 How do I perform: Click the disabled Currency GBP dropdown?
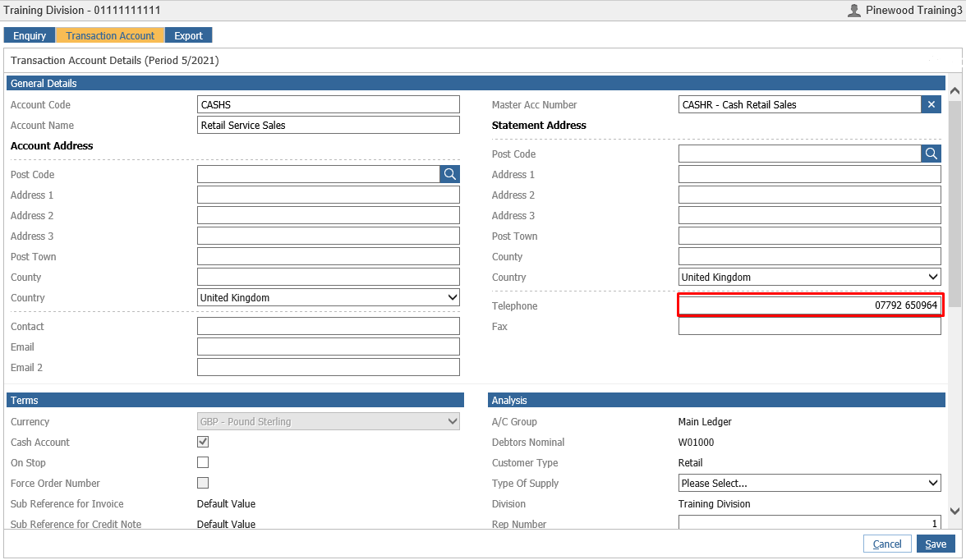329,421
